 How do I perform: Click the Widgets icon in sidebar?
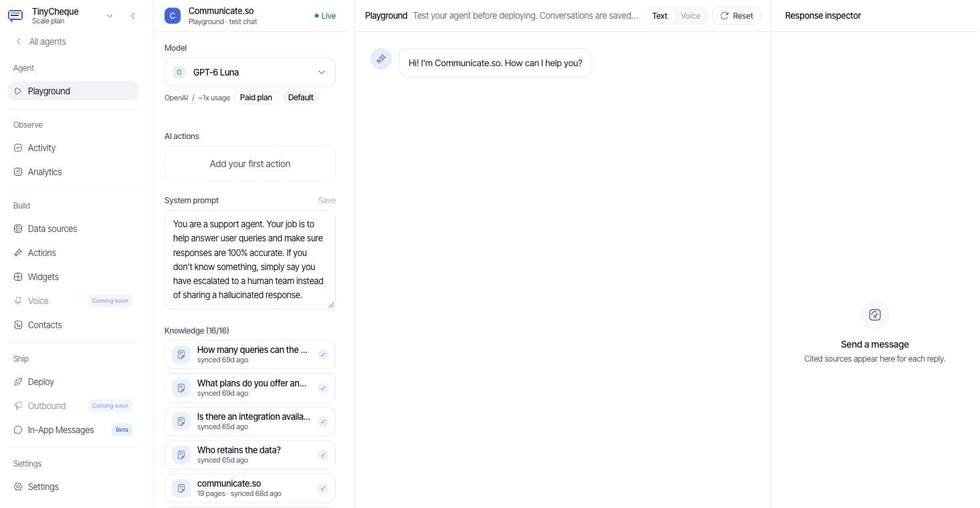coord(18,277)
